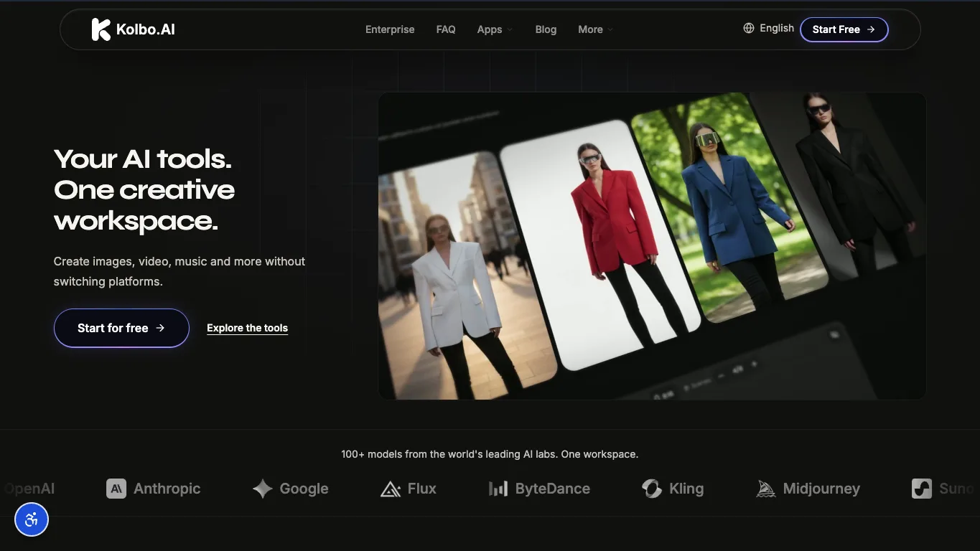
Task: Open the FAQ menu item
Action: (x=446, y=29)
